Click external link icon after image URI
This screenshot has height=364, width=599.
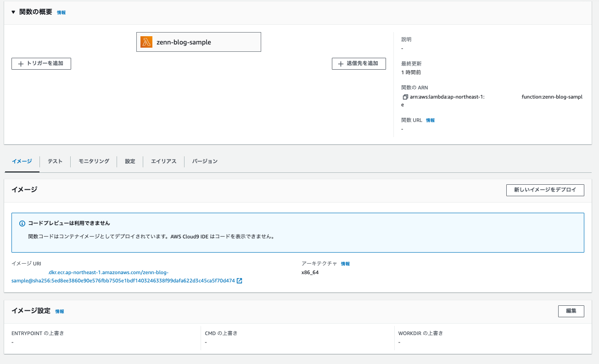coord(240,281)
